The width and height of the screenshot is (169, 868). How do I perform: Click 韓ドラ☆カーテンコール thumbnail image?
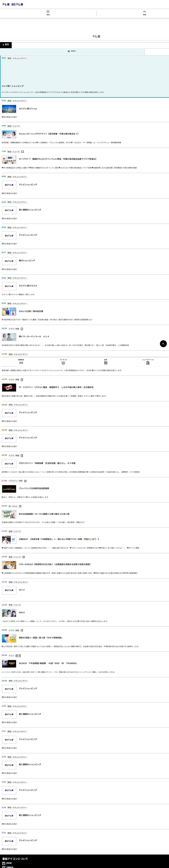[x=9, y=337]
